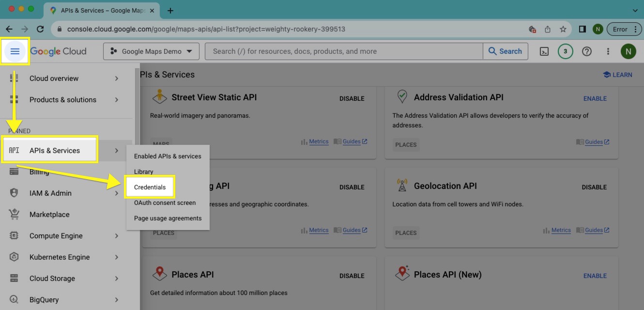The height and width of the screenshot is (310, 644).
Task: Click the LEARN button
Action: coord(617,75)
